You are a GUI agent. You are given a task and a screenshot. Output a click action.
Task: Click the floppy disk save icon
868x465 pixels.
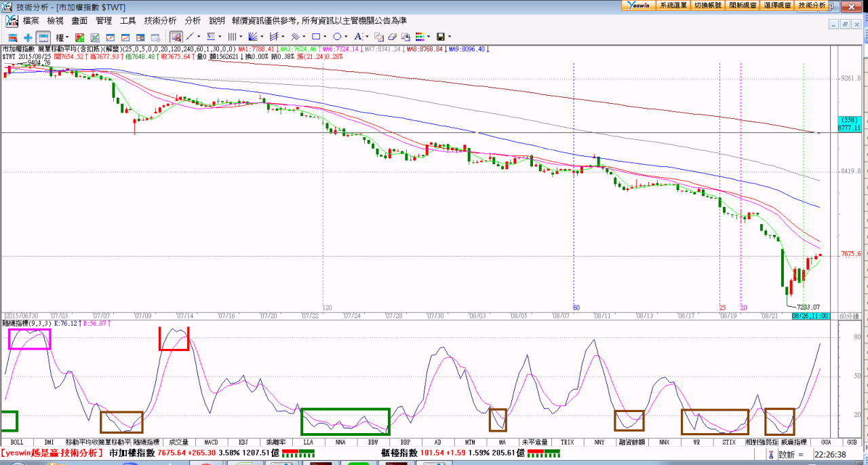click(x=441, y=37)
